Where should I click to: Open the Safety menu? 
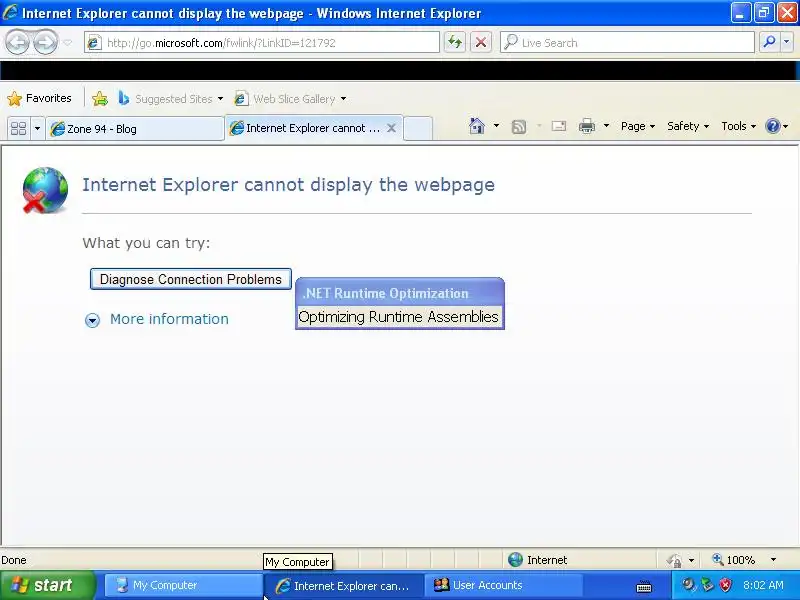click(x=688, y=126)
